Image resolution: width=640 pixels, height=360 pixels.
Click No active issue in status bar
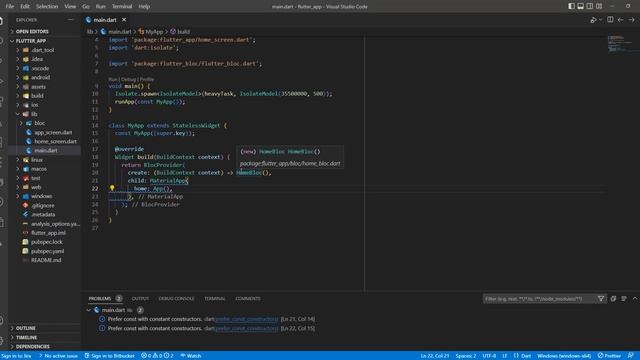pos(58,356)
